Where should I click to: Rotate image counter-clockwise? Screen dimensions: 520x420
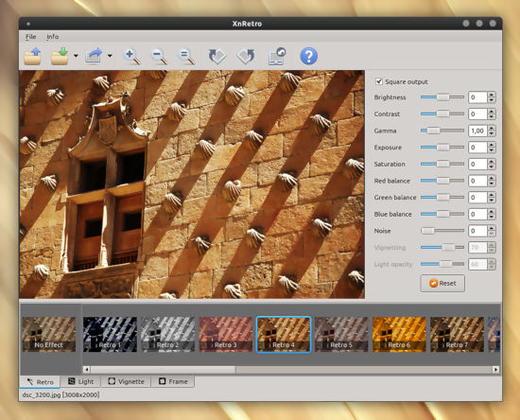[x=246, y=56]
